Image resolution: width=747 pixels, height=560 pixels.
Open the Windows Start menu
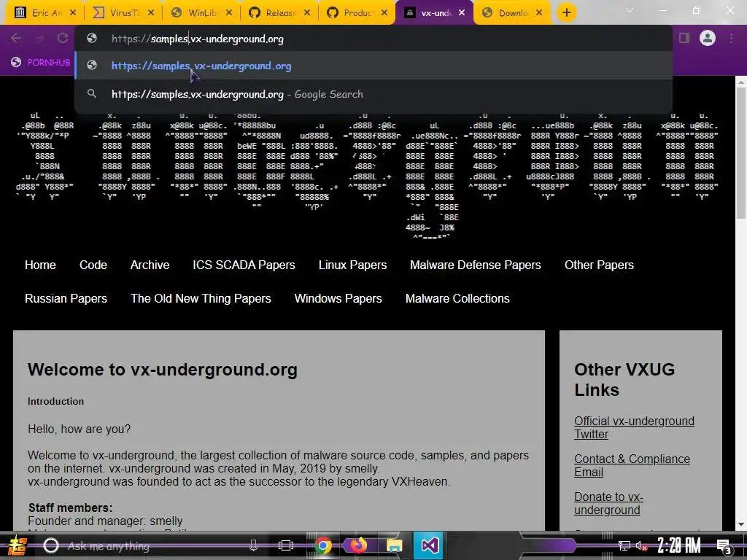click(18, 545)
